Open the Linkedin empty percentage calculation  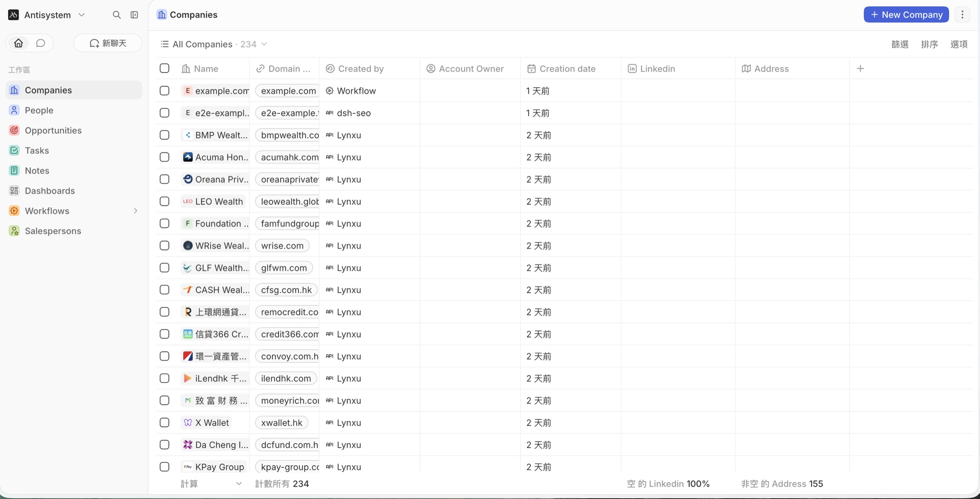668,484
